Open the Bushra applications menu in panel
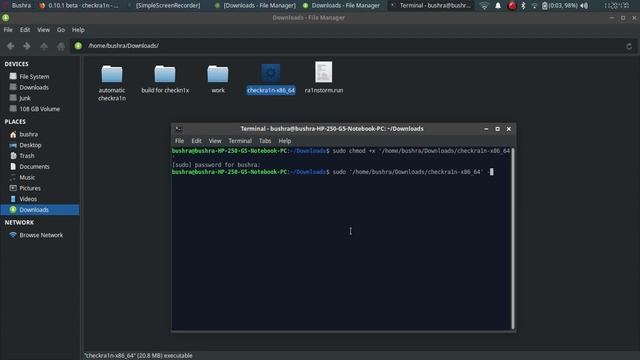Image resolution: width=640 pixels, height=360 pixels. point(17,6)
